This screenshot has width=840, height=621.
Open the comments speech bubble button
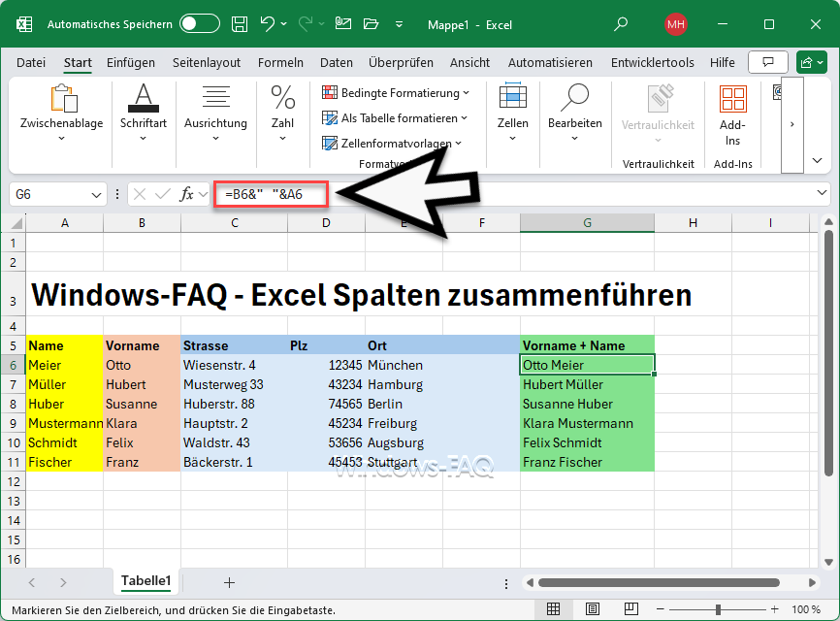pos(767,63)
